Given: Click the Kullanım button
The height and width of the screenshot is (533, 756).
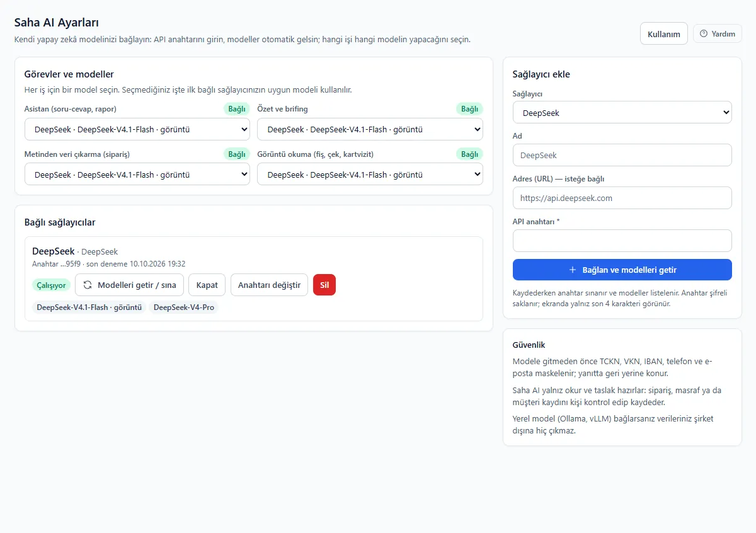Looking at the screenshot, I should coord(664,34).
